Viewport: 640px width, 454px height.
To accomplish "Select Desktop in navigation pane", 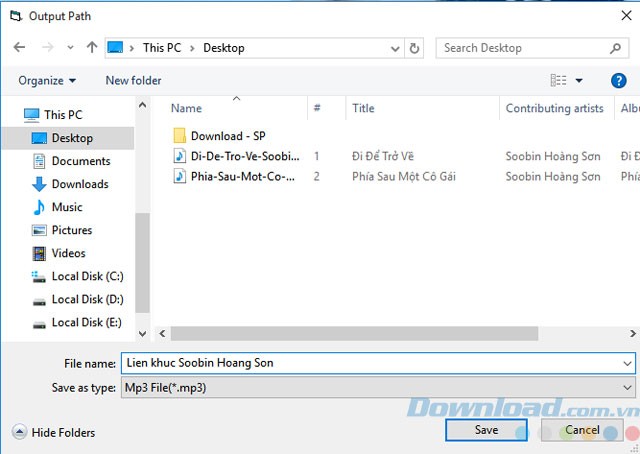I will (x=72, y=138).
